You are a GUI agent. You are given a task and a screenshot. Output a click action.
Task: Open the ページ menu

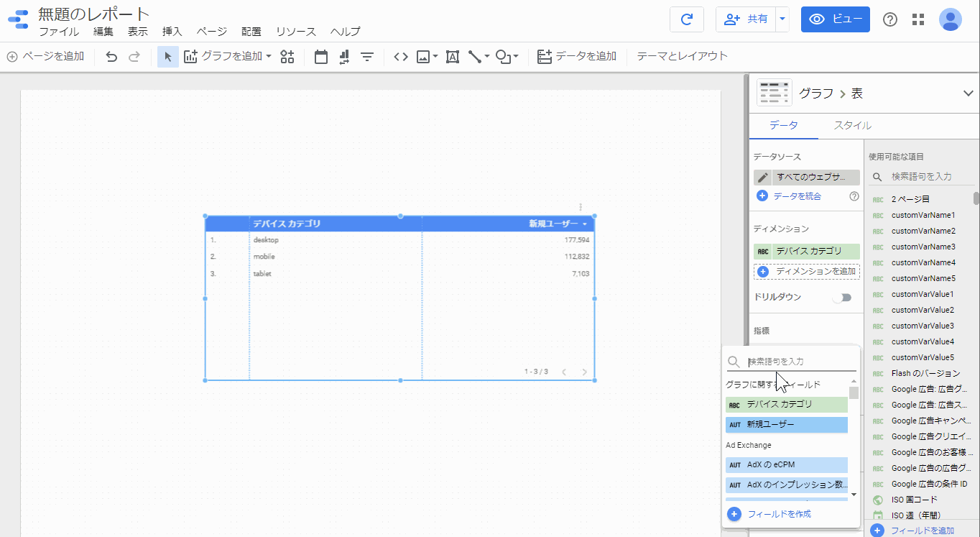(212, 32)
